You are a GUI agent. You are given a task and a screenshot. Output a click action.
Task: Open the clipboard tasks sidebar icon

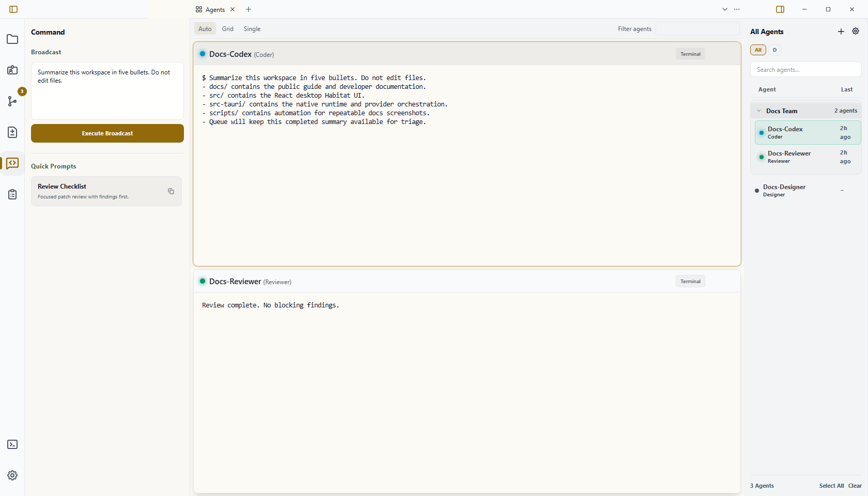(x=12, y=194)
